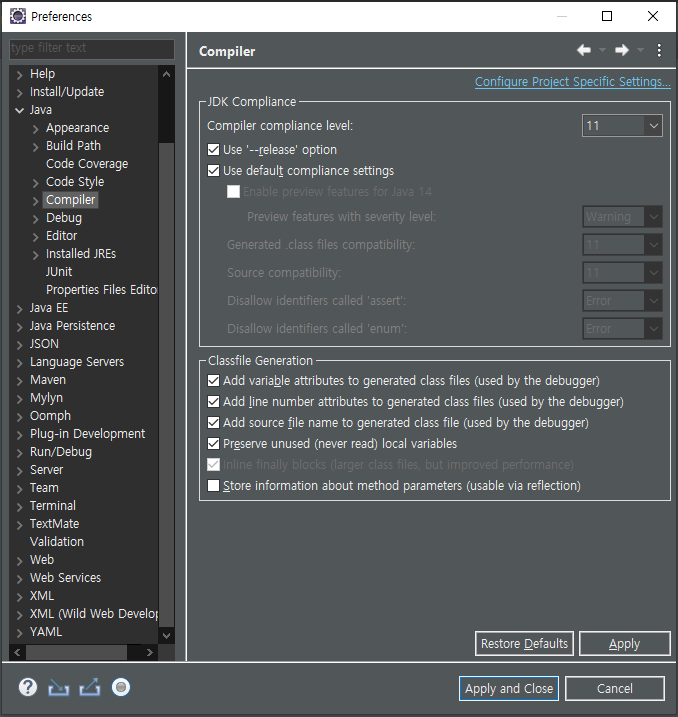The height and width of the screenshot is (717, 678).
Task: Toggle Add source file name checkbox
Action: point(214,423)
